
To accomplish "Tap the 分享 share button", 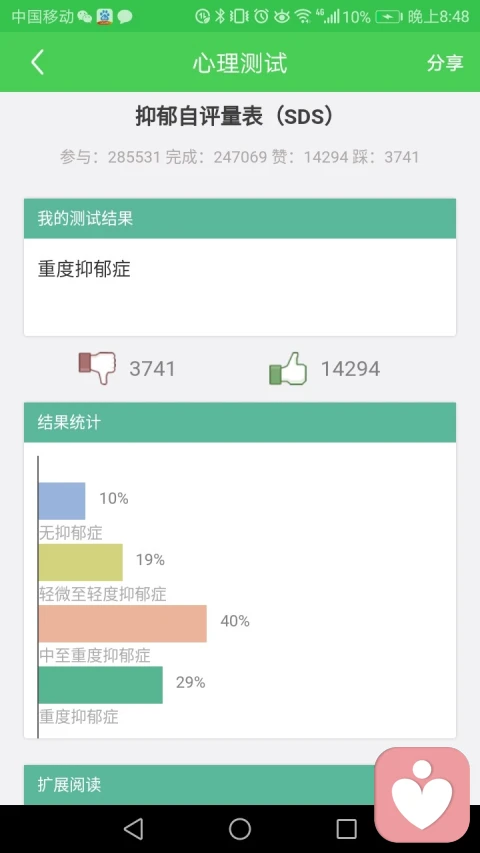I will coord(445,63).
